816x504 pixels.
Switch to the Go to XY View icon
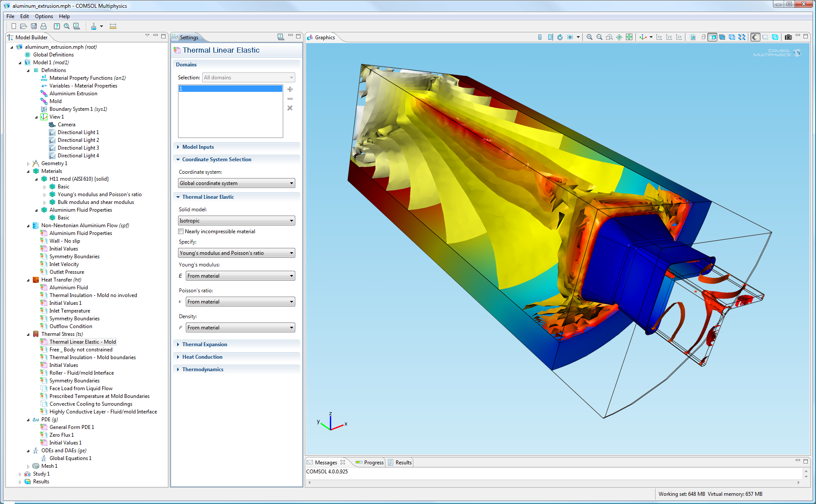[660, 38]
